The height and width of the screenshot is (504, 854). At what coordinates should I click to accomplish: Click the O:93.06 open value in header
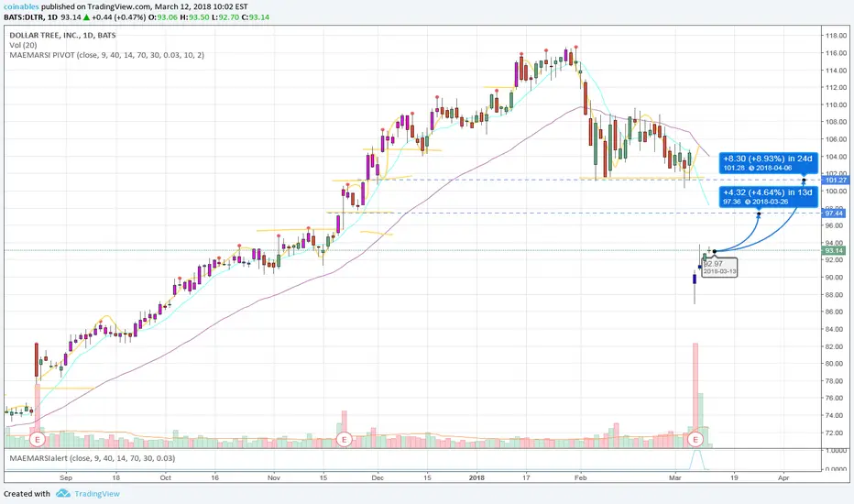click(163, 16)
